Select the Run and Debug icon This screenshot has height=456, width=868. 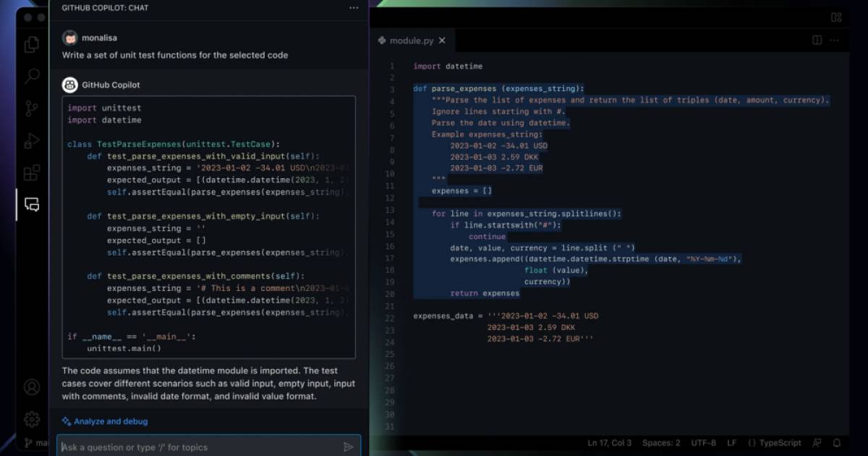click(31, 141)
